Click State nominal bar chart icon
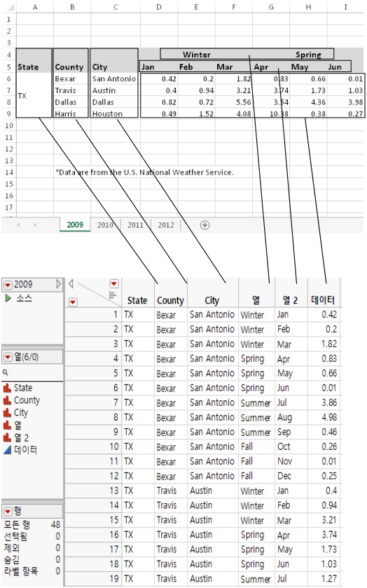This screenshot has height=588, width=367. click(x=7, y=388)
